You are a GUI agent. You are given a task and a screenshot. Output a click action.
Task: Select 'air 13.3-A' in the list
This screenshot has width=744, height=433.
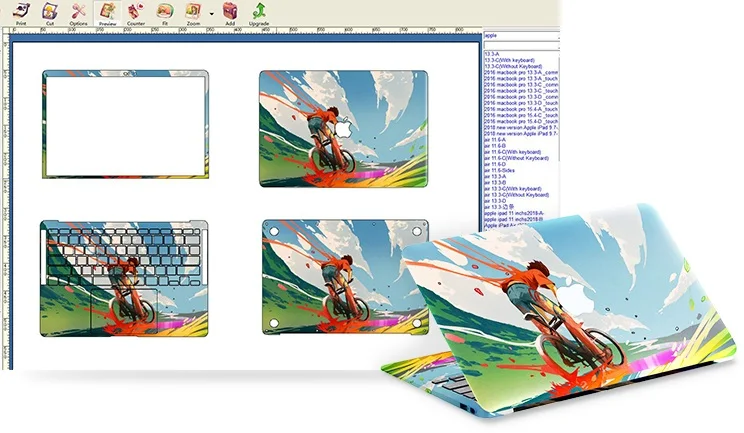click(x=494, y=176)
